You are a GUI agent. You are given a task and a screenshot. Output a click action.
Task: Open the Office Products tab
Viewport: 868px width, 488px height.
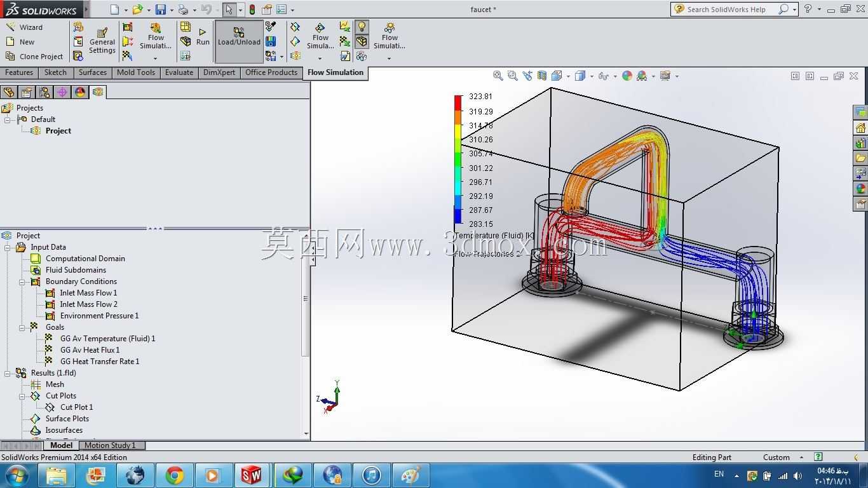click(271, 72)
